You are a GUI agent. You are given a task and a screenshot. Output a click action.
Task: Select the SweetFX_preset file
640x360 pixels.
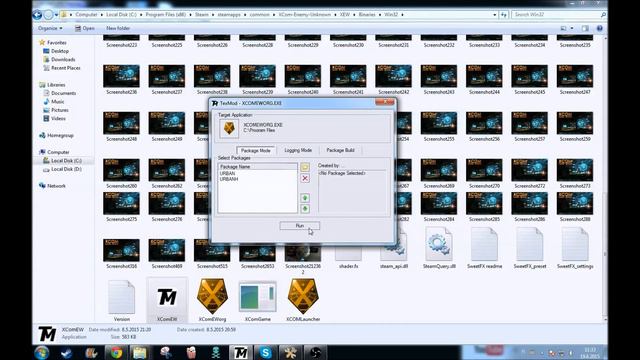pos(529,248)
